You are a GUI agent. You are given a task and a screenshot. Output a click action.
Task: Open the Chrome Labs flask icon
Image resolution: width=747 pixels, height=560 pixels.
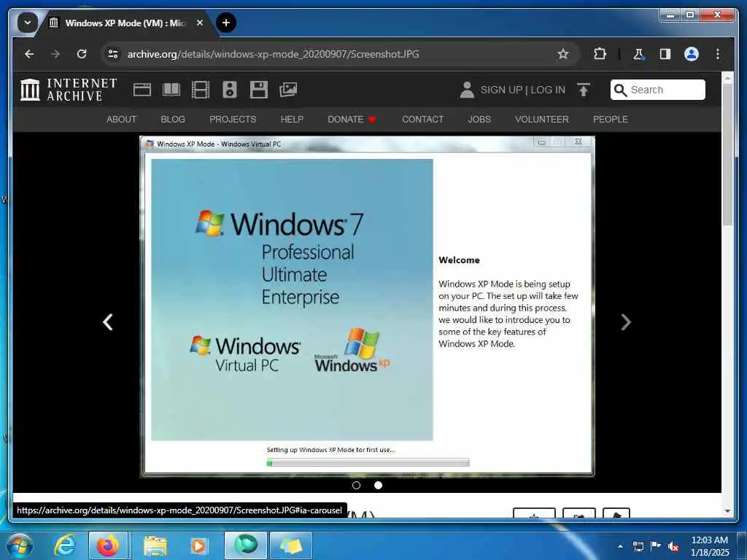coord(639,54)
